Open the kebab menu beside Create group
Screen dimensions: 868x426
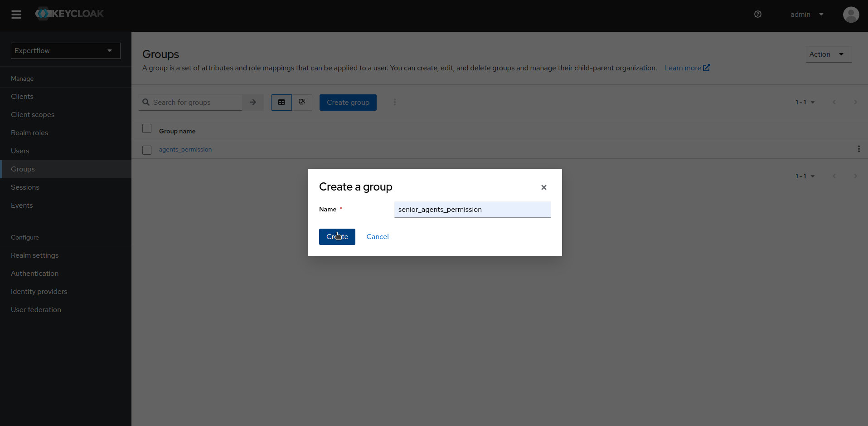tap(394, 102)
